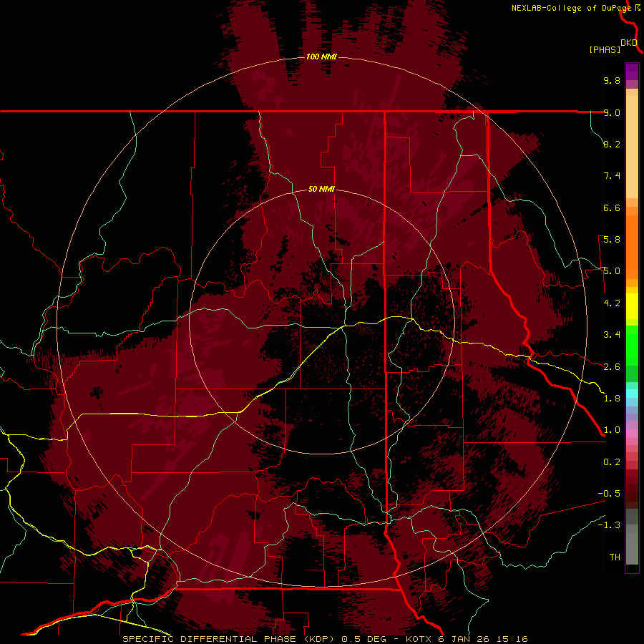Click the 5.0 value on the color scale
The image size is (644, 644).
click(612, 271)
